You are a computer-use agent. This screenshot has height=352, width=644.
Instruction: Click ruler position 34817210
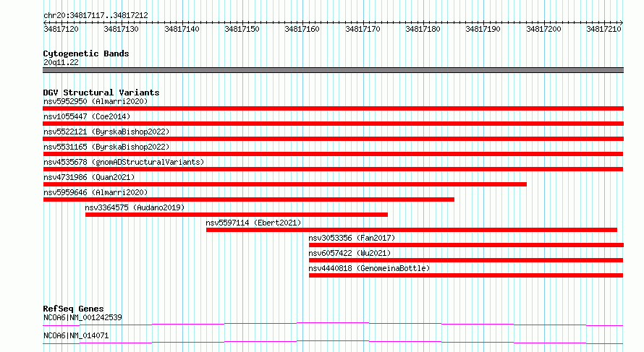(x=603, y=29)
